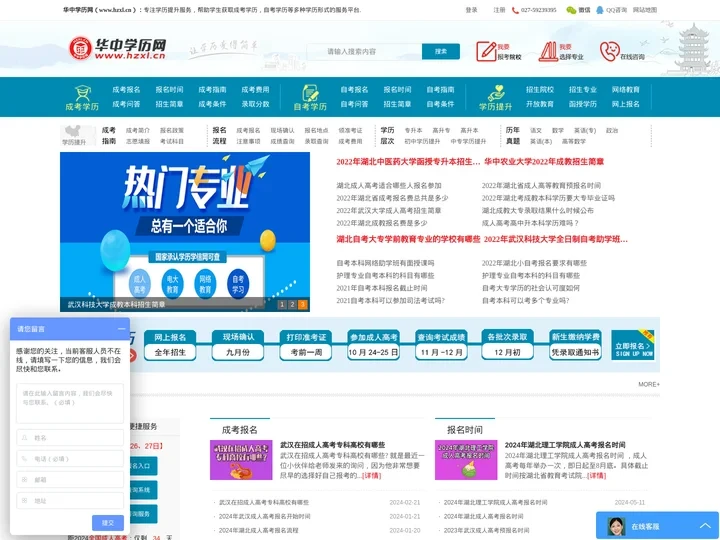The image size is (720, 540).
Task: Click the 提交 submit button
Action: tap(108, 523)
